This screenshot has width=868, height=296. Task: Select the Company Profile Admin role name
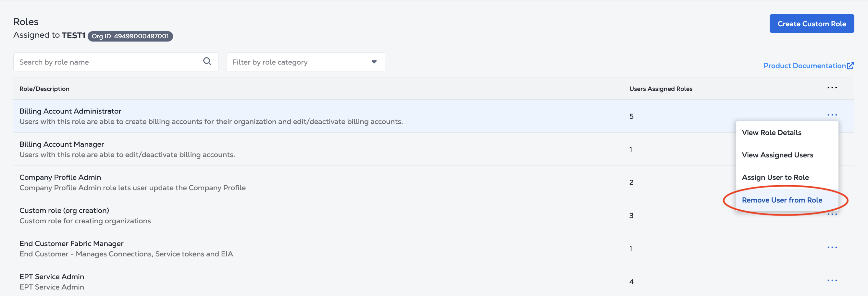coord(60,178)
